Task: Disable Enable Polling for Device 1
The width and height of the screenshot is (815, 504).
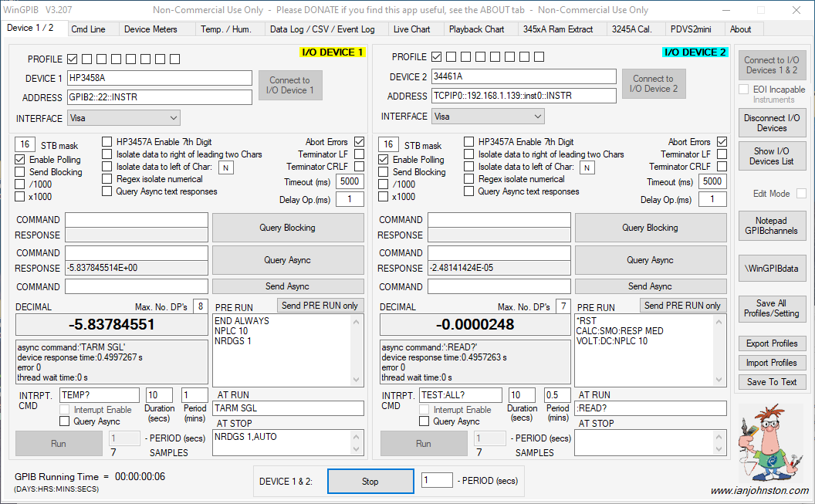Action: coord(20,160)
